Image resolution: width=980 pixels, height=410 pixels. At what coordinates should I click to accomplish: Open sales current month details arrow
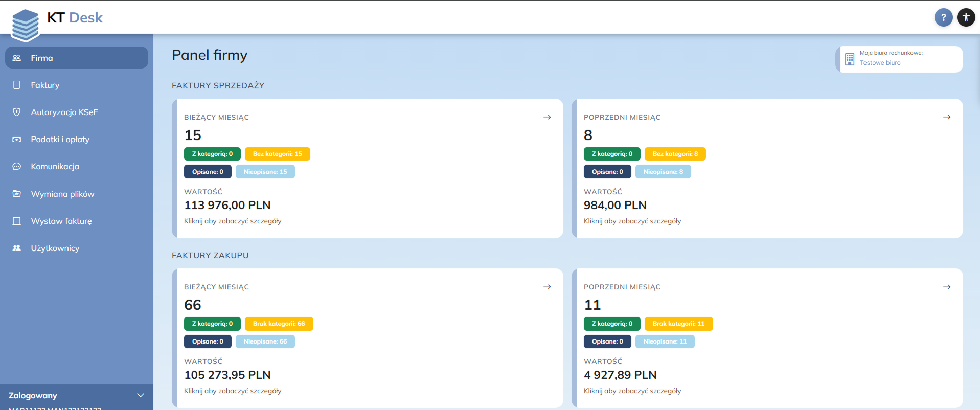(547, 117)
